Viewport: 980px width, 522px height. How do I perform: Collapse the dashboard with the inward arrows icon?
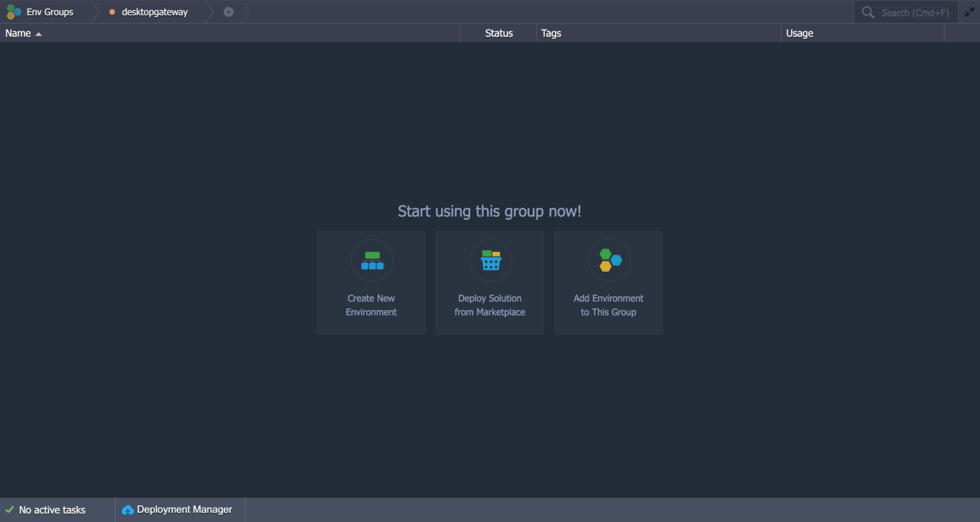[x=970, y=11]
